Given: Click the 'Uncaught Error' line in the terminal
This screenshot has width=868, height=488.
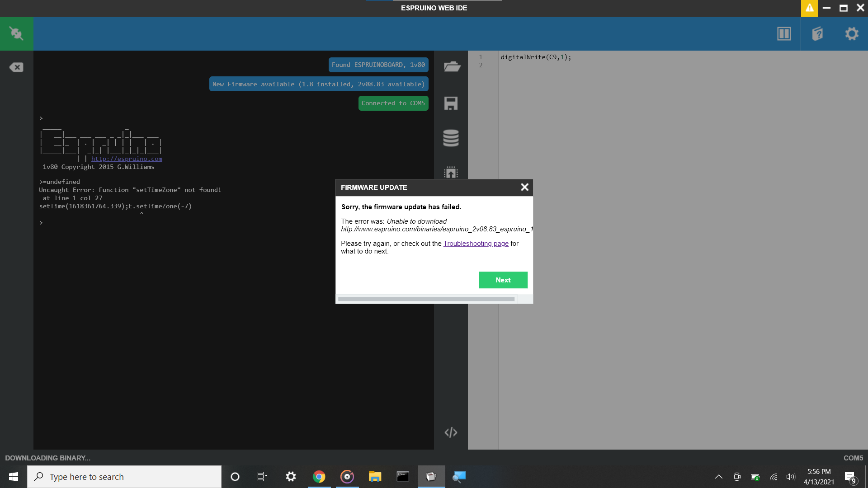Looking at the screenshot, I should tap(130, 190).
